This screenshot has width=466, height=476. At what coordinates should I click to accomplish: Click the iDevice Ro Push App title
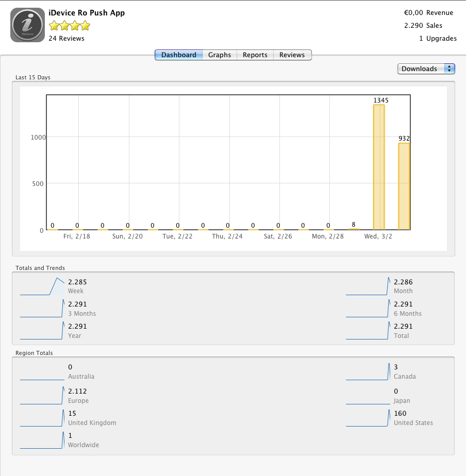87,13
